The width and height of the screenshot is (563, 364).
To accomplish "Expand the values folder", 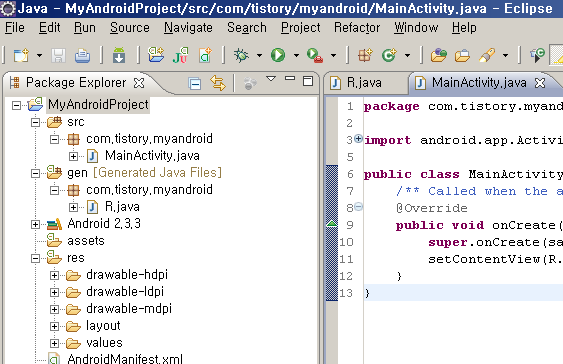I will click(x=54, y=344).
